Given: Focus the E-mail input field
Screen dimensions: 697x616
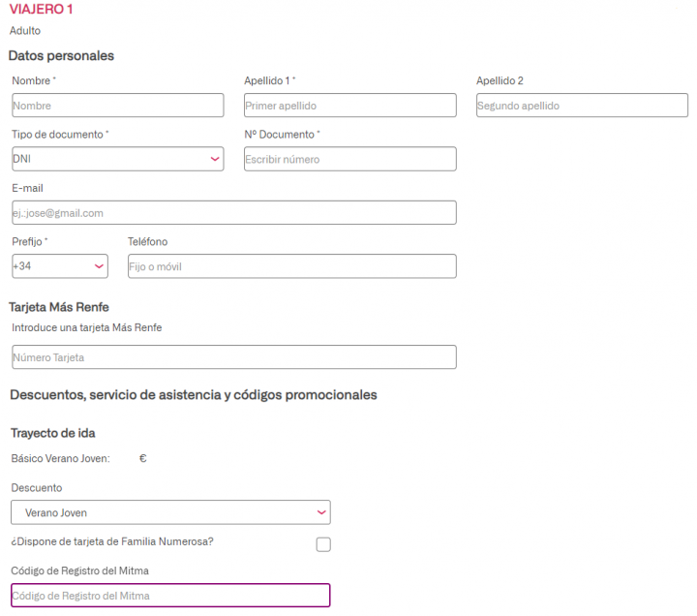Looking at the screenshot, I should (x=233, y=213).
